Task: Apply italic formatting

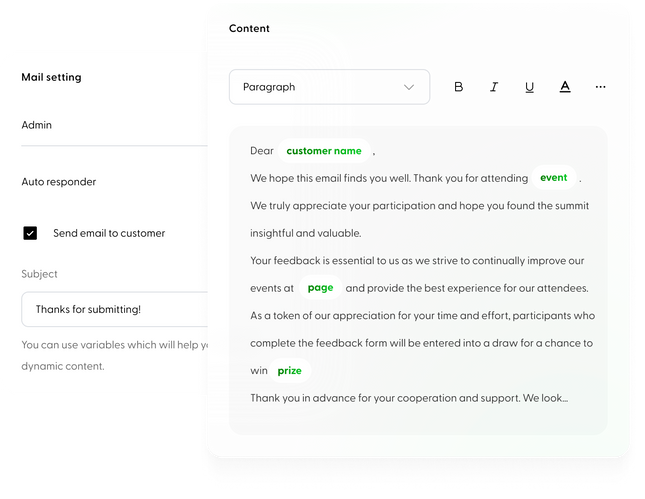Action: [x=494, y=87]
